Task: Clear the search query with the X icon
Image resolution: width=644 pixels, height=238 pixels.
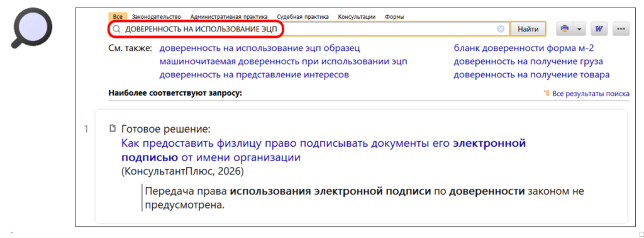Action: [501, 29]
